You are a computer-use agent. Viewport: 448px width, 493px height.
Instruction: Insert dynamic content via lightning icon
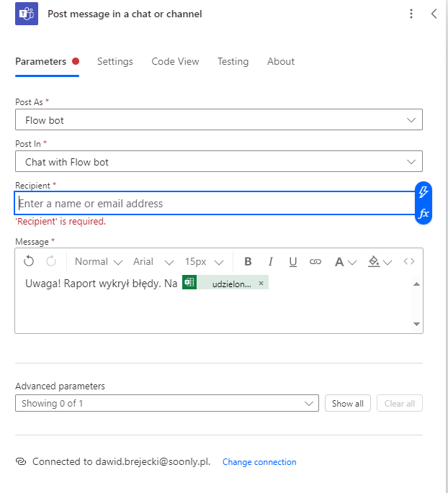(x=424, y=191)
